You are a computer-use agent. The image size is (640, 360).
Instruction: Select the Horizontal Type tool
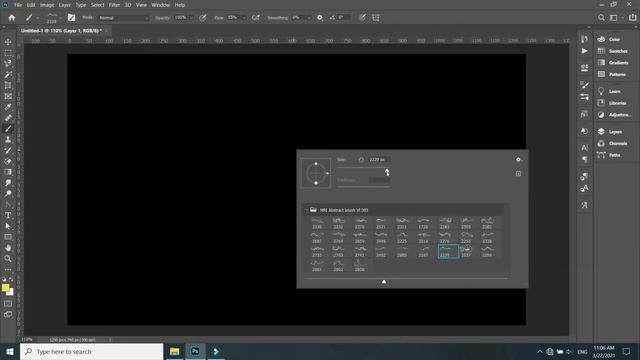[8, 216]
